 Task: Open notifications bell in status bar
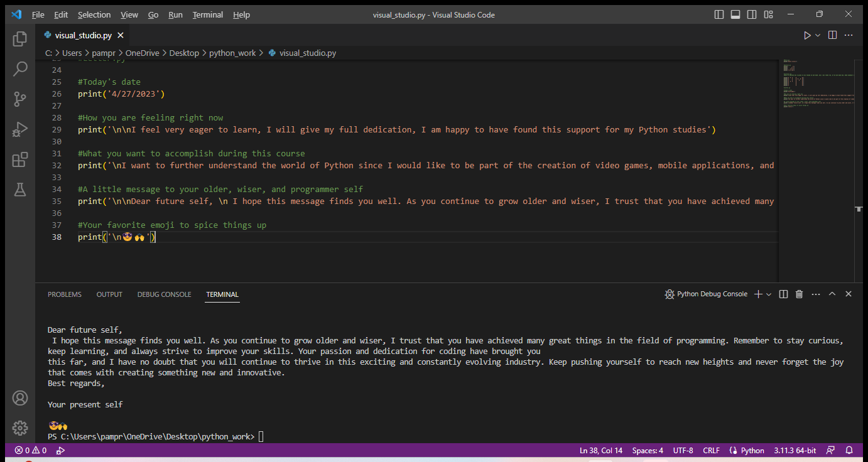point(849,450)
